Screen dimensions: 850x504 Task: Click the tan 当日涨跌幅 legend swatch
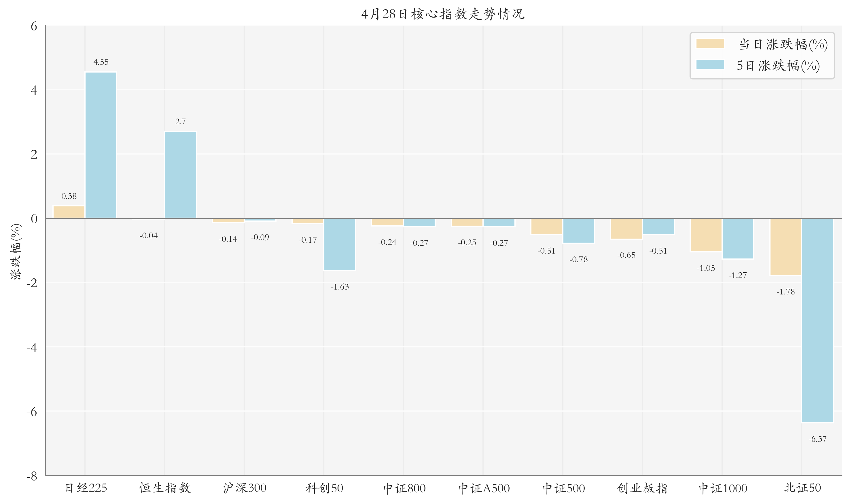pos(710,43)
